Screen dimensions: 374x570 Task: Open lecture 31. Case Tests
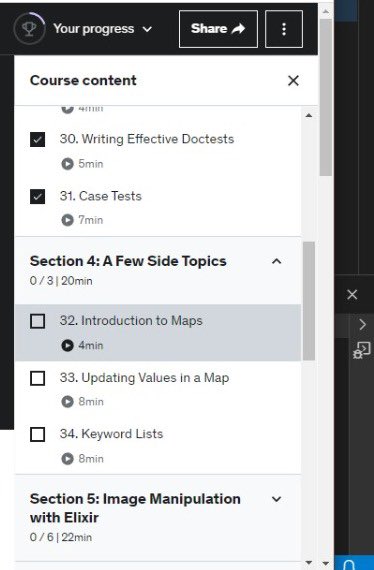pyautogui.click(x=101, y=196)
